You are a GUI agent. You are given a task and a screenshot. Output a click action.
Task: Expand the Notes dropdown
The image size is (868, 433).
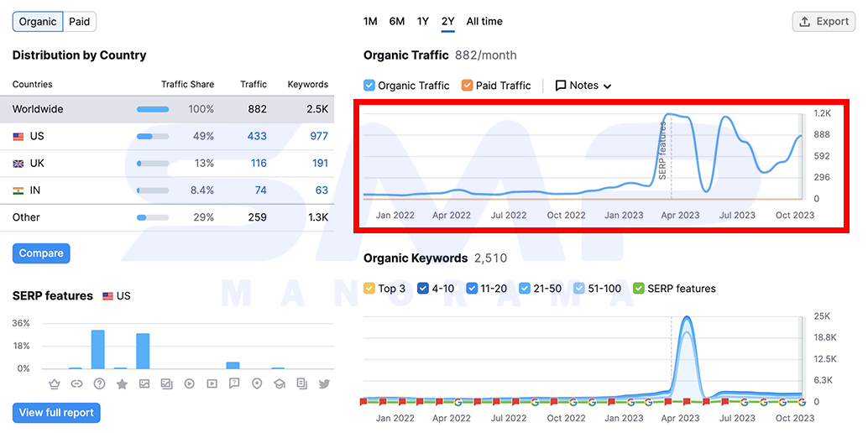(x=583, y=86)
